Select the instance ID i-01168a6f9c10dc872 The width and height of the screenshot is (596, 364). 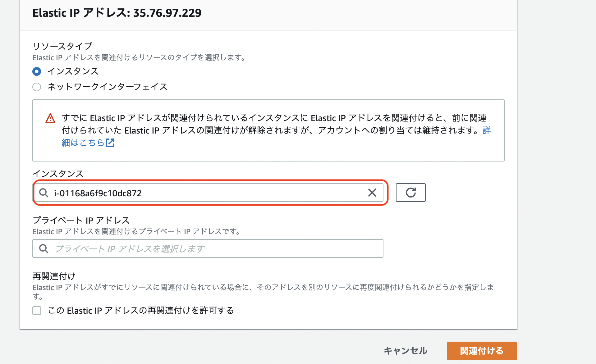(97, 193)
